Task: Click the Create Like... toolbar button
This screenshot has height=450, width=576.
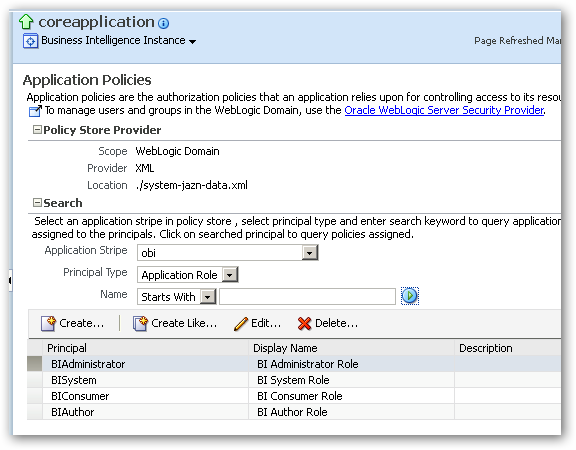Action: coord(175,323)
